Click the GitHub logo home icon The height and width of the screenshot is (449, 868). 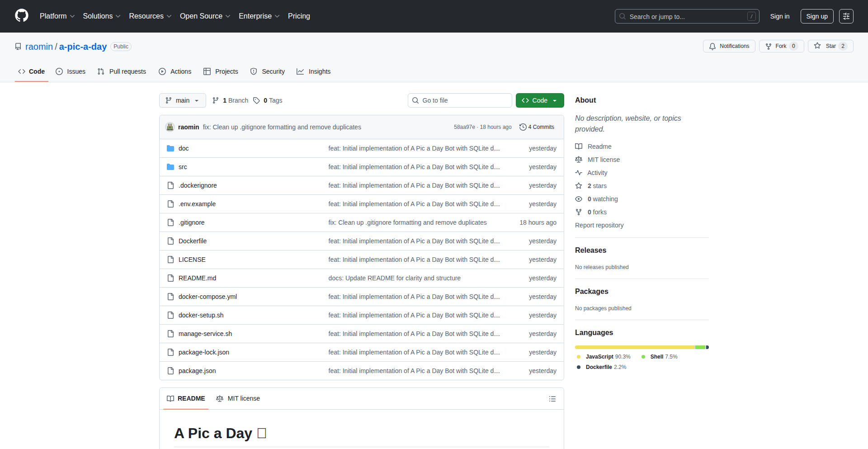tap(22, 16)
